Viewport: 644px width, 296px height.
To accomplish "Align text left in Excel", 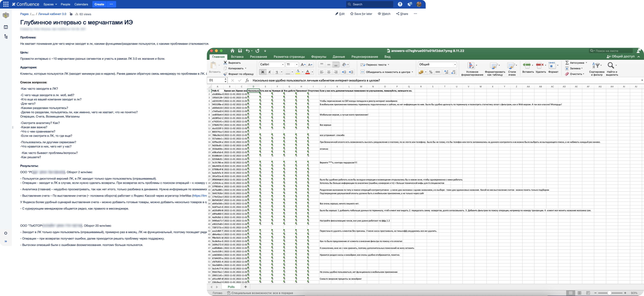I will tap(322, 72).
